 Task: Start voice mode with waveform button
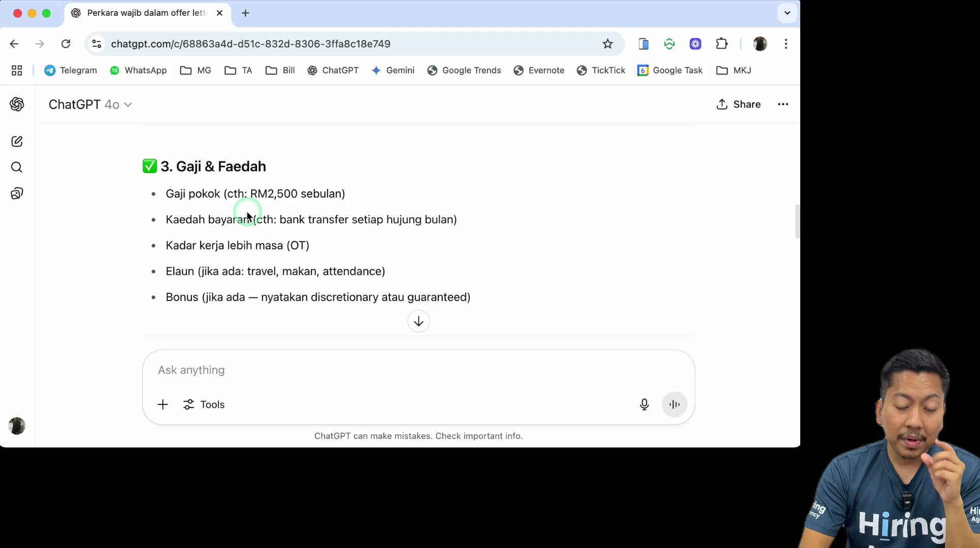pyautogui.click(x=674, y=404)
